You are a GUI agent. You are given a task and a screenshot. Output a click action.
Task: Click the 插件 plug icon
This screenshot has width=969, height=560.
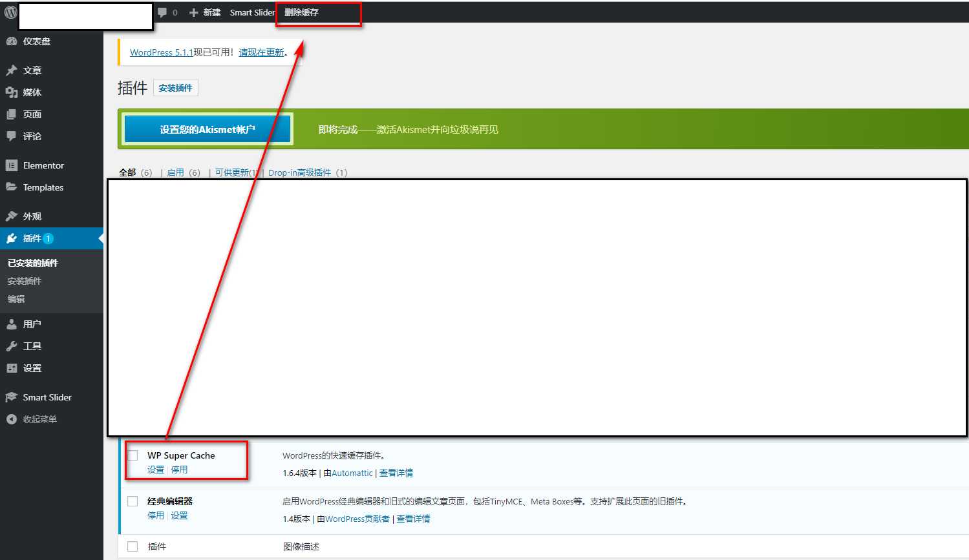tap(12, 238)
